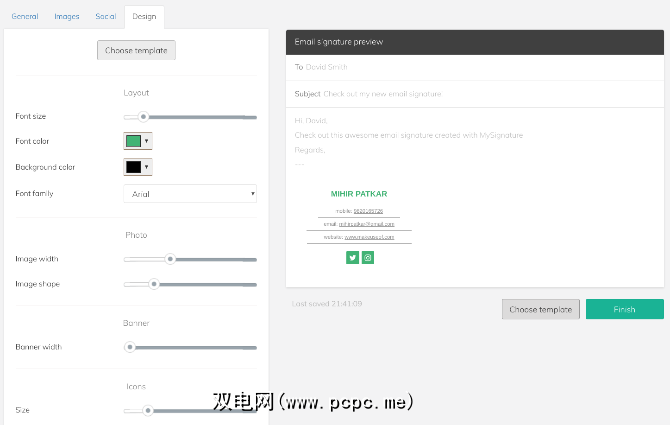The image size is (670, 425).
Task: Click the Subject line text
Action: pos(368,94)
